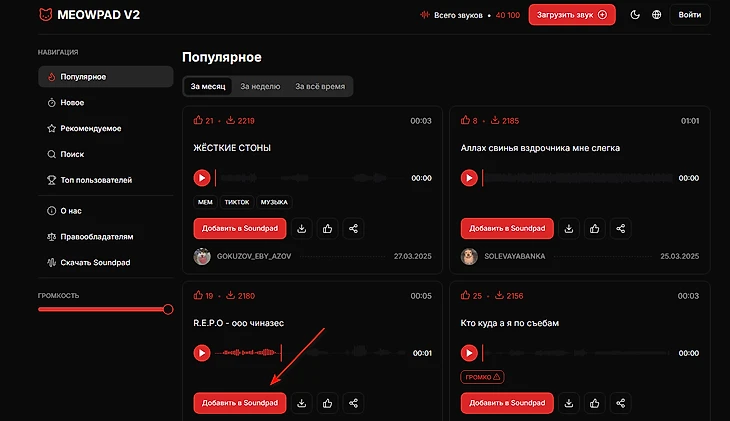
Task: Open the language globe selector
Action: [x=656, y=15]
